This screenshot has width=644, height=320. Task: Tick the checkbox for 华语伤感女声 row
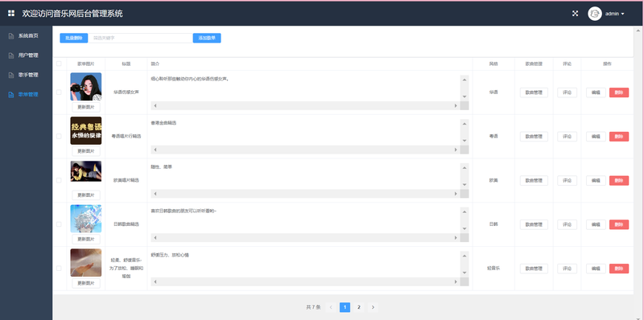click(59, 92)
